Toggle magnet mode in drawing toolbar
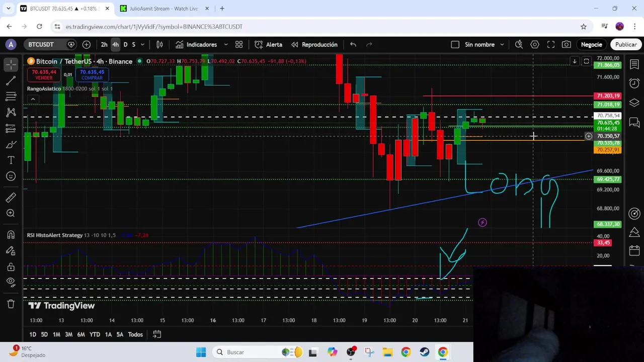The width and height of the screenshot is (644, 362). click(x=11, y=234)
